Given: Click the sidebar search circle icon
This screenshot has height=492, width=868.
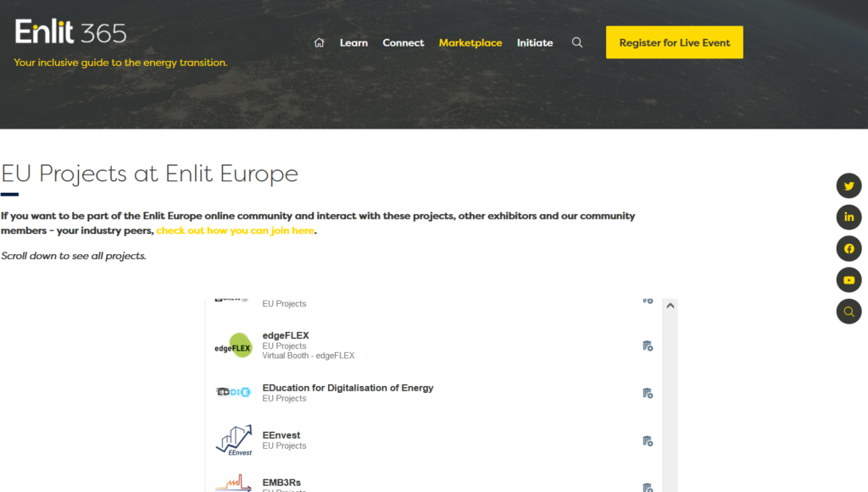Looking at the screenshot, I should 849,312.
